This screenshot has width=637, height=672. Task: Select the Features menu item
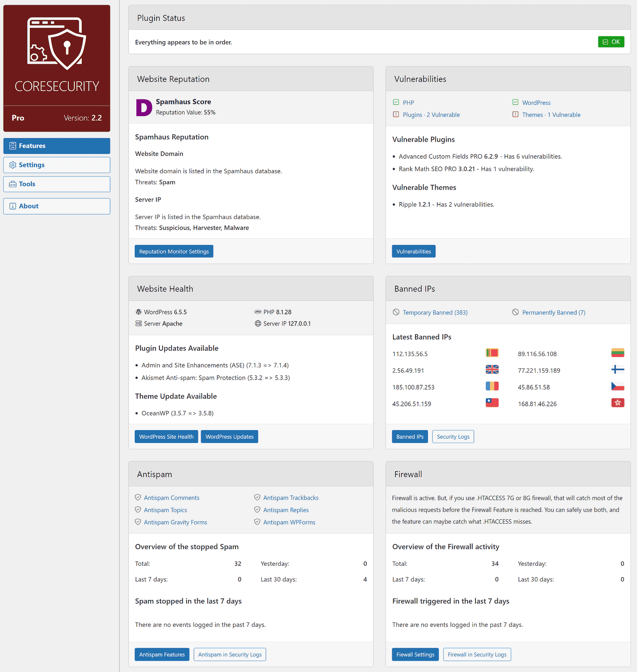57,146
